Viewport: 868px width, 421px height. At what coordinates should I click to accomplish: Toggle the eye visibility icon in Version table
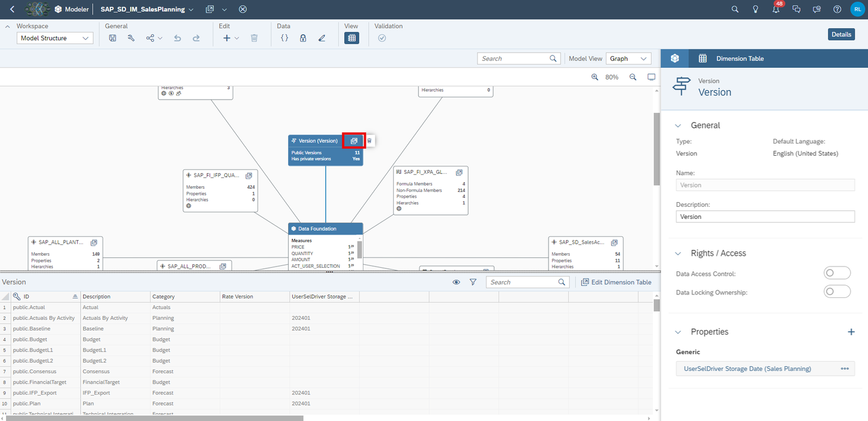pyautogui.click(x=456, y=282)
